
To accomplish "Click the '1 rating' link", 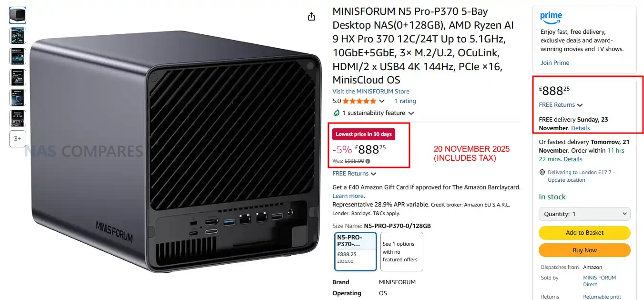I will click(405, 101).
